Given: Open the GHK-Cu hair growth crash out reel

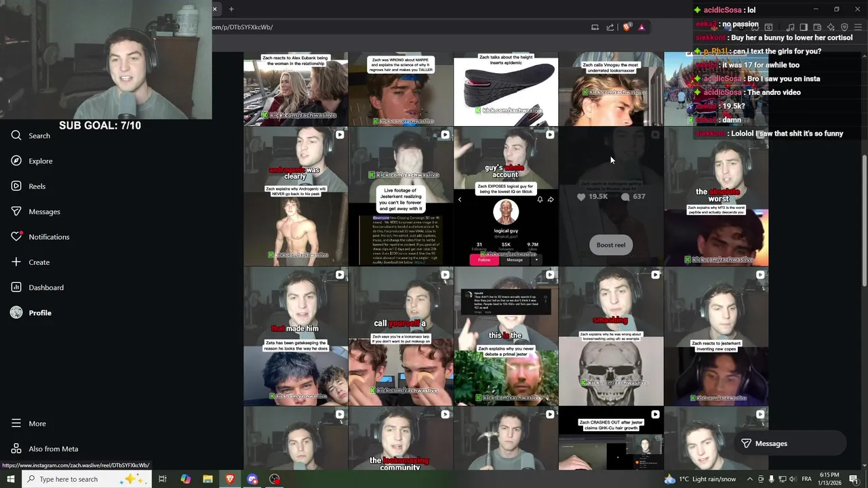Looking at the screenshot, I should (x=611, y=439).
